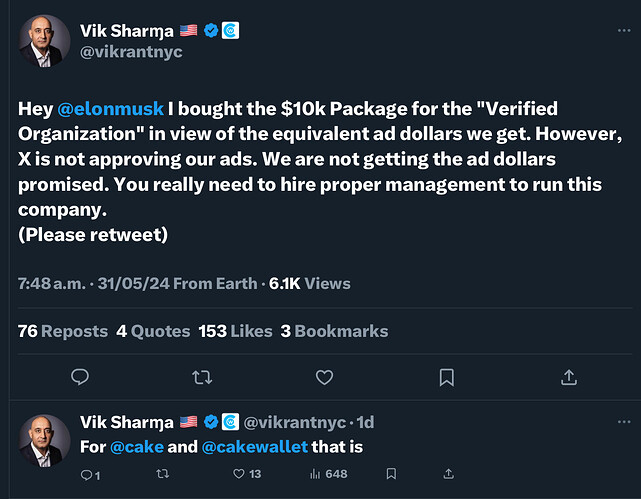The height and width of the screenshot is (499, 641).
Task: View the 4 Quotes list
Action: click(x=153, y=331)
